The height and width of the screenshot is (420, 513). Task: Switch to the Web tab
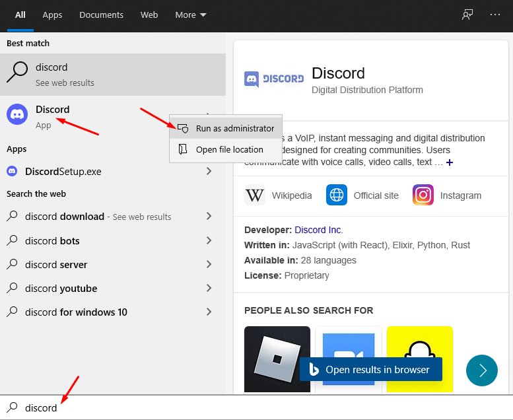[x=149, y=15]
